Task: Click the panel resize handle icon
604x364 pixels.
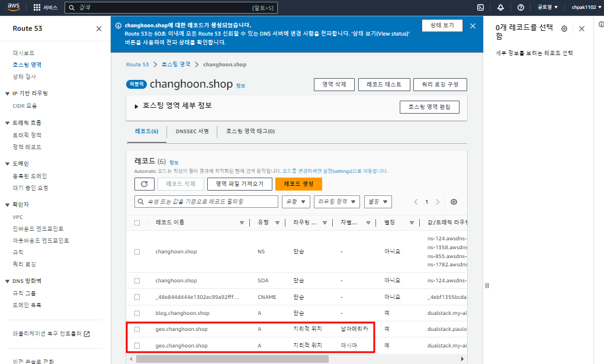Action: click(x=487, y=285)
